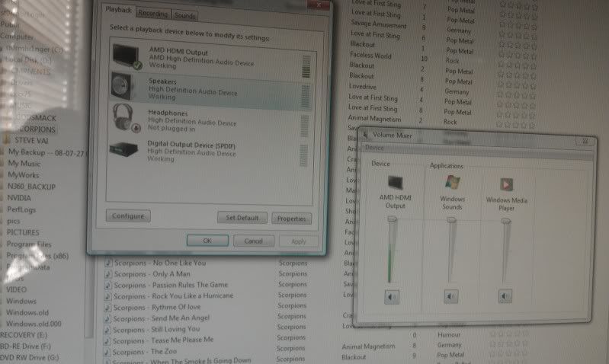Open the Windows.old folder
Screen dimensions: 609x364
[27, 312]
